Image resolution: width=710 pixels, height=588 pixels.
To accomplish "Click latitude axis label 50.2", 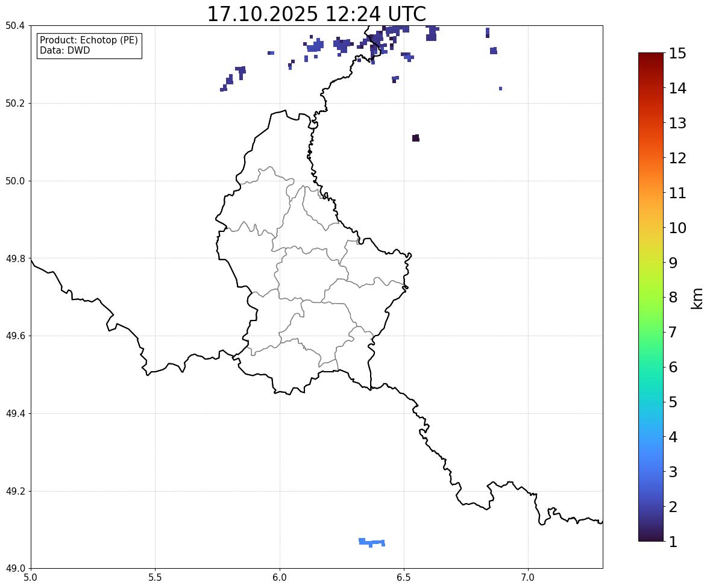I will 14,103.
